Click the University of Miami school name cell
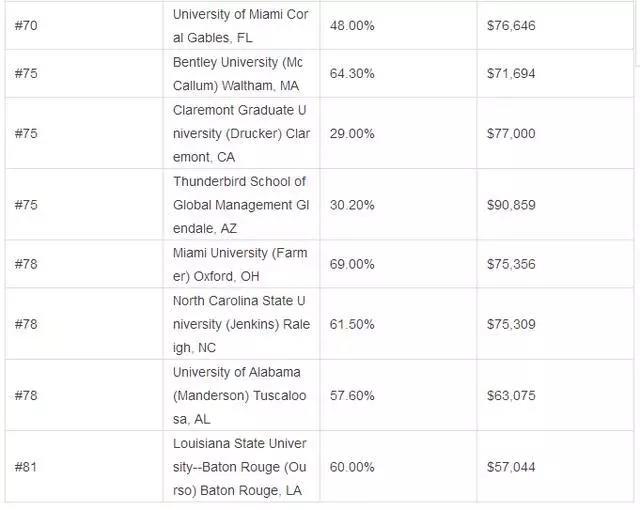640x510 pixels. tap(241, 26)
